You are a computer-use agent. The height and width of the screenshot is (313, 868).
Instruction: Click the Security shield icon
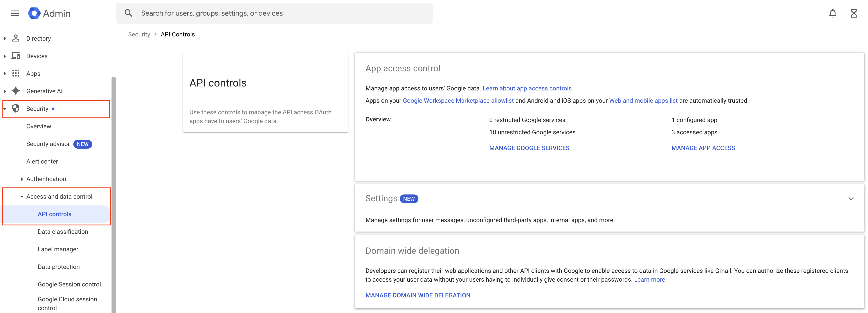[x=16, y=108]
